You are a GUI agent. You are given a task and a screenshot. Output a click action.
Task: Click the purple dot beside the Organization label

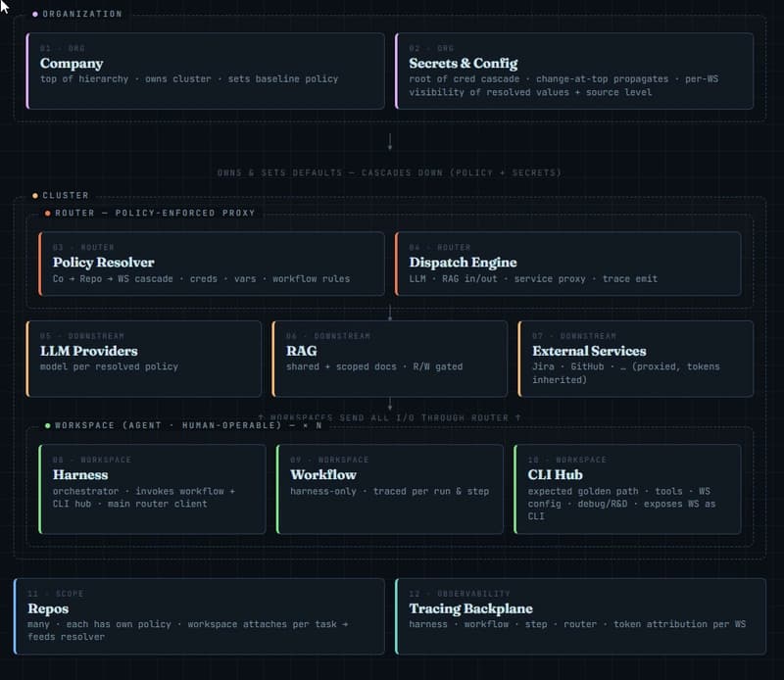[35, 15]
